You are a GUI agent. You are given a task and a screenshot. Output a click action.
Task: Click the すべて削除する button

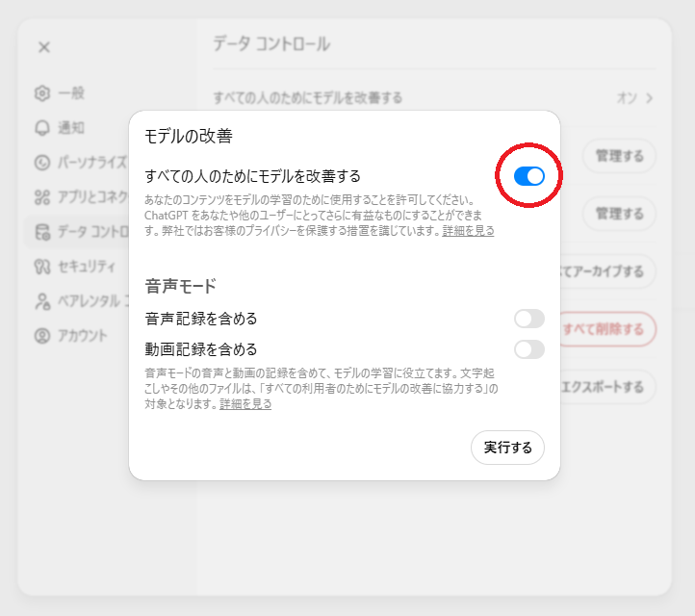click(x=607, y=329)
